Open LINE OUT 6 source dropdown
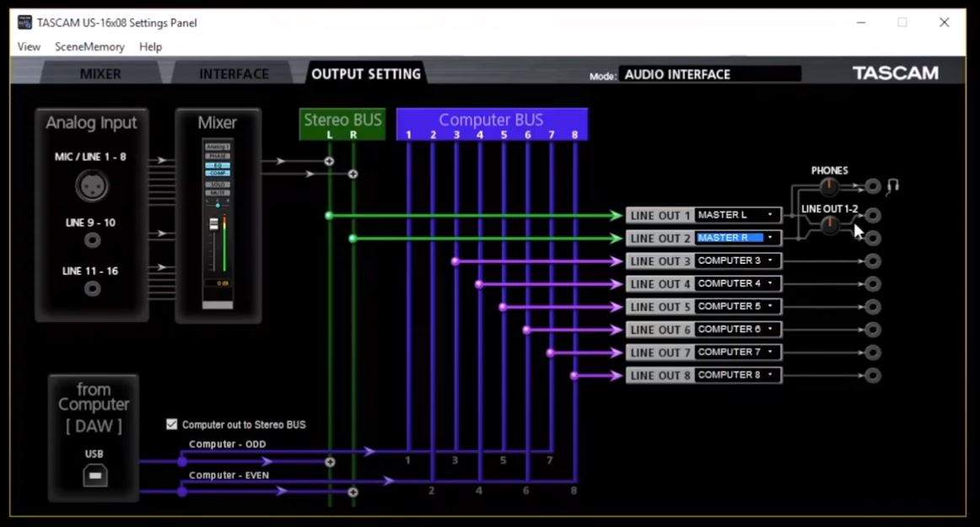 737,329
